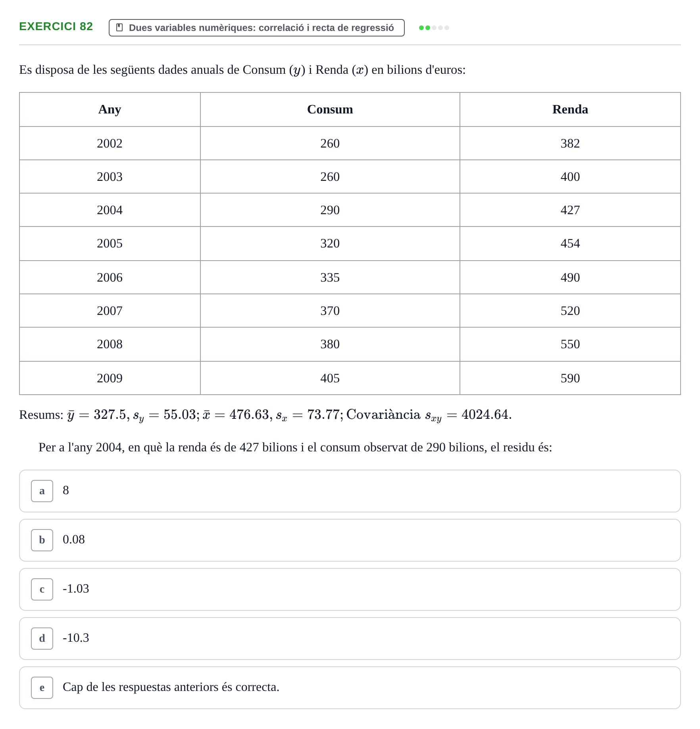Click the Consum column header
700x729 pixels.
330,109
